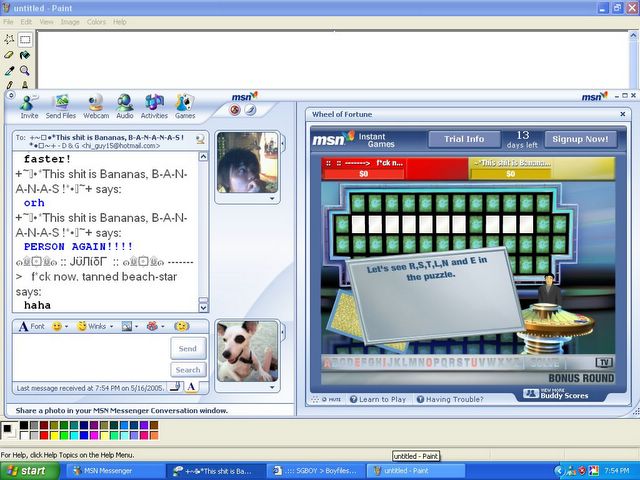Click the block contact icon under msn logo
Screen dimensions: 640x480
[x=234, y=110]
